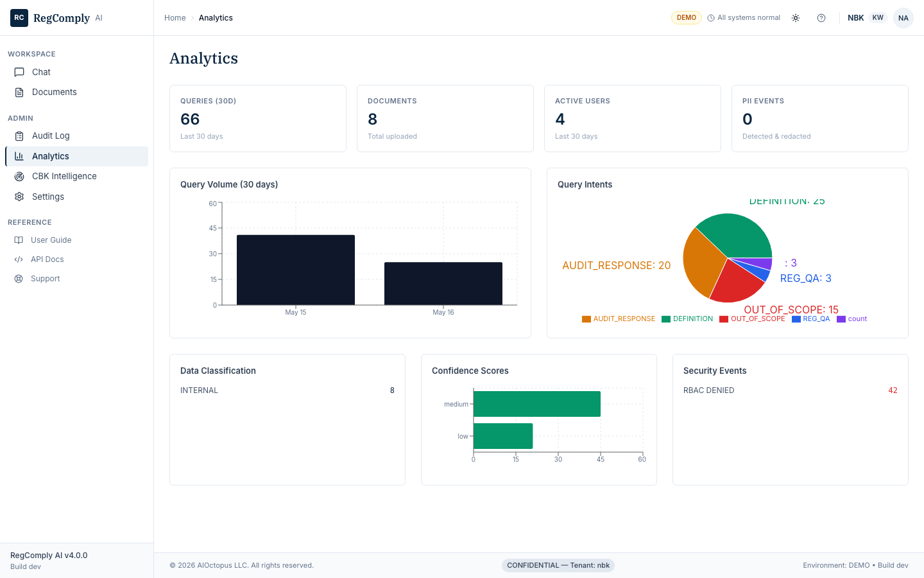This screenshot has width=924, height=578.
Task: Click the REG_QA: 3 pie label
Action: click(806, 279)
